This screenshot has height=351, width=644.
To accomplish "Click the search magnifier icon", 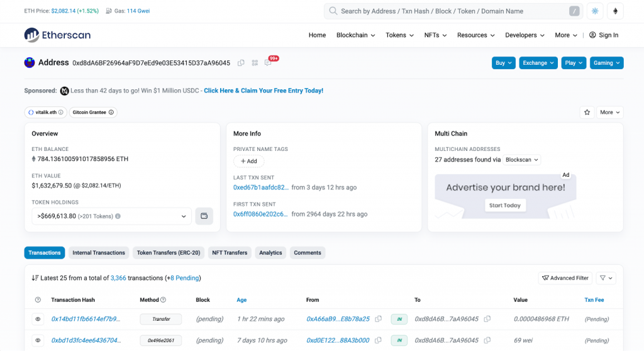I will (x=333, y=11).
